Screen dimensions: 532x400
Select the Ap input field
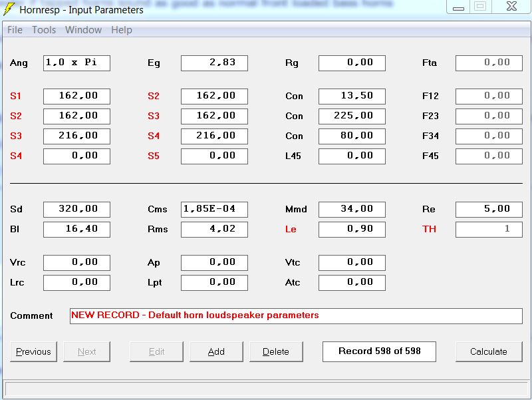pyautogui.click(x=214, y=263)
